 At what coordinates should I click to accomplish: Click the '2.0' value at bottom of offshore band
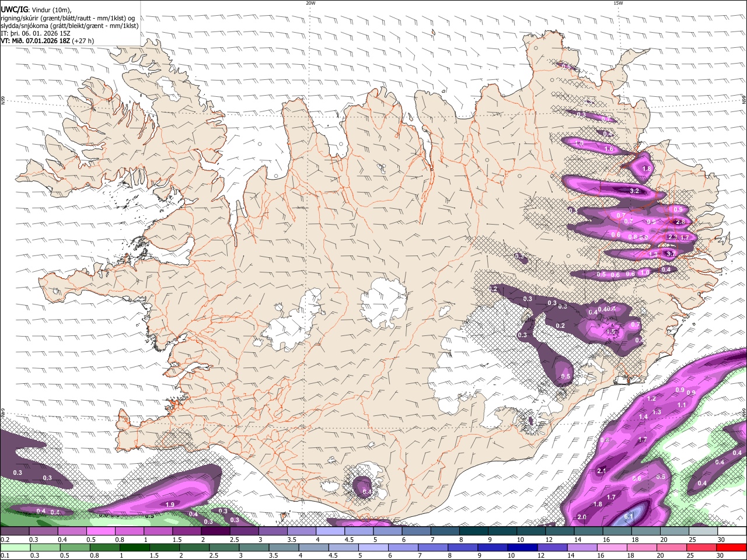tap(582, 517)
